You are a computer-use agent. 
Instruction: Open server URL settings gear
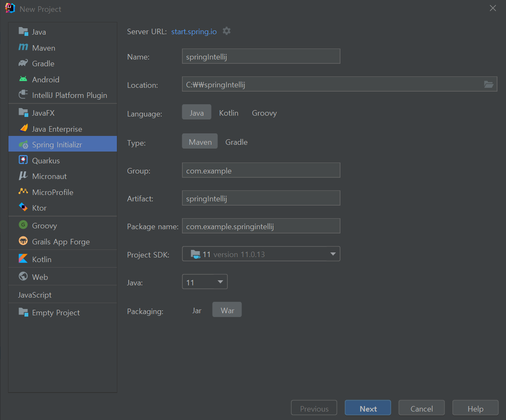click(x=227, y=31)
